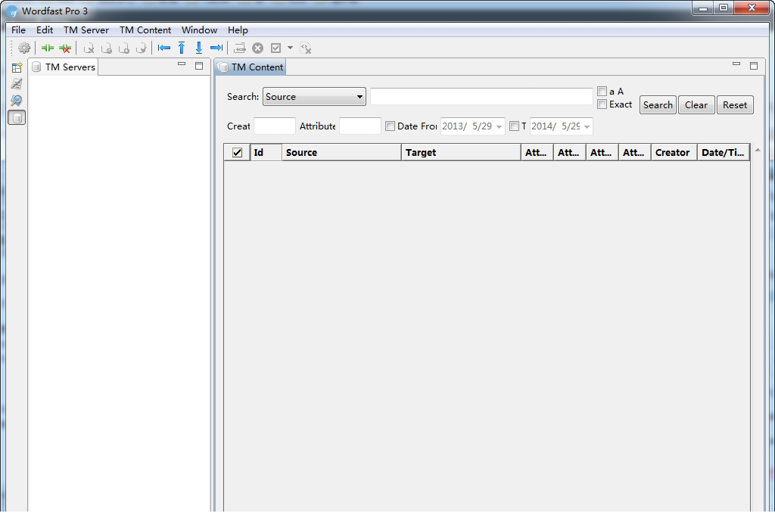
Task: Open the File menu
Action: pos(18,30)
